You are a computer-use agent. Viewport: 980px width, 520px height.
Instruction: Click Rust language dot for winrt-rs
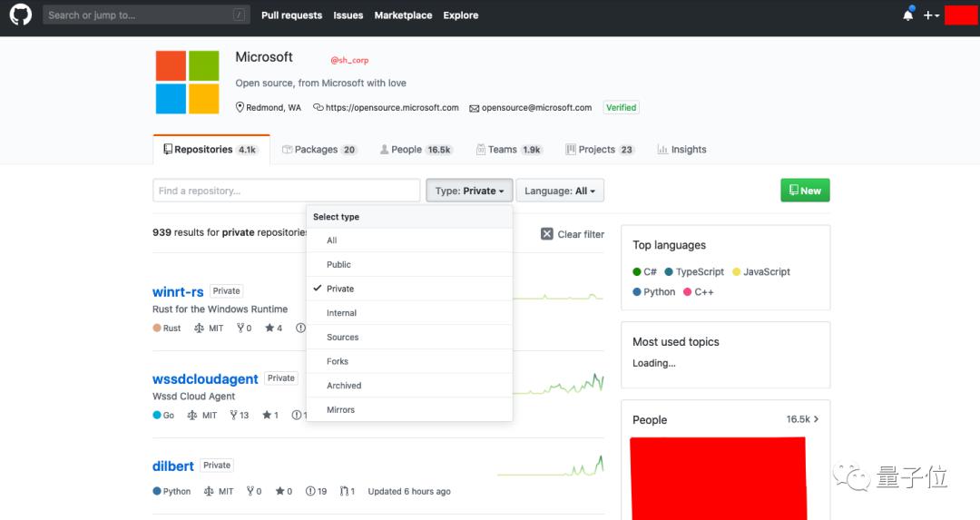[x=157, y=329]
